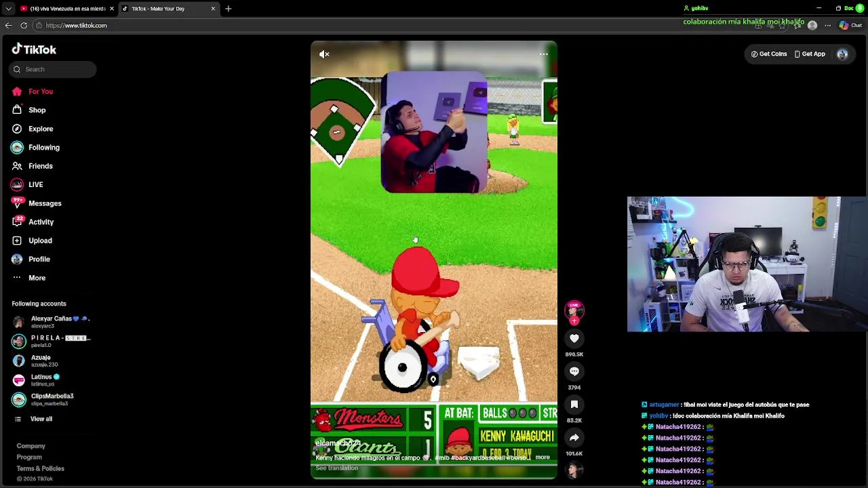Close the YouTube browser tab

[x=111, y=9]
